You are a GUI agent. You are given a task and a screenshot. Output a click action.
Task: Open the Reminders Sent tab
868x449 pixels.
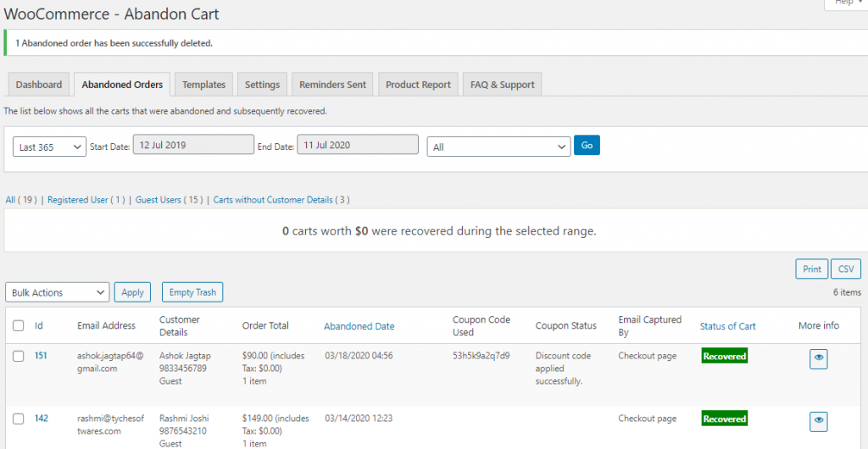pyautogui.click(x=332, y=85)
